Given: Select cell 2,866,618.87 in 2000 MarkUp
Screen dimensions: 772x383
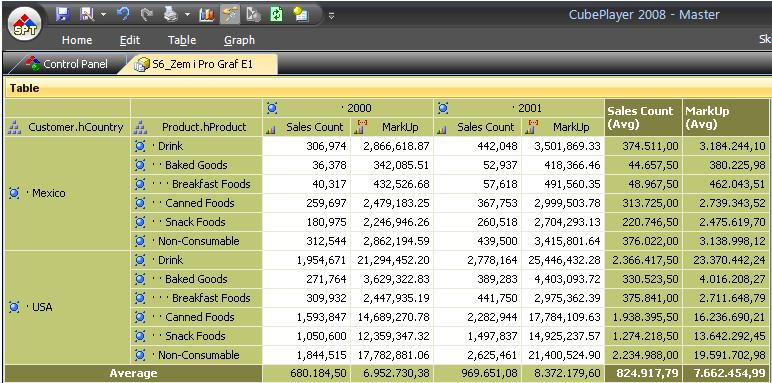Looking at the screenshot, I should tap(391, 146).
